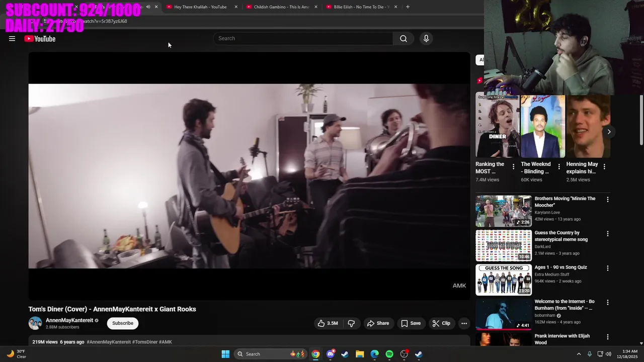Mute the tab via its speaker icon

coord(148,7)
